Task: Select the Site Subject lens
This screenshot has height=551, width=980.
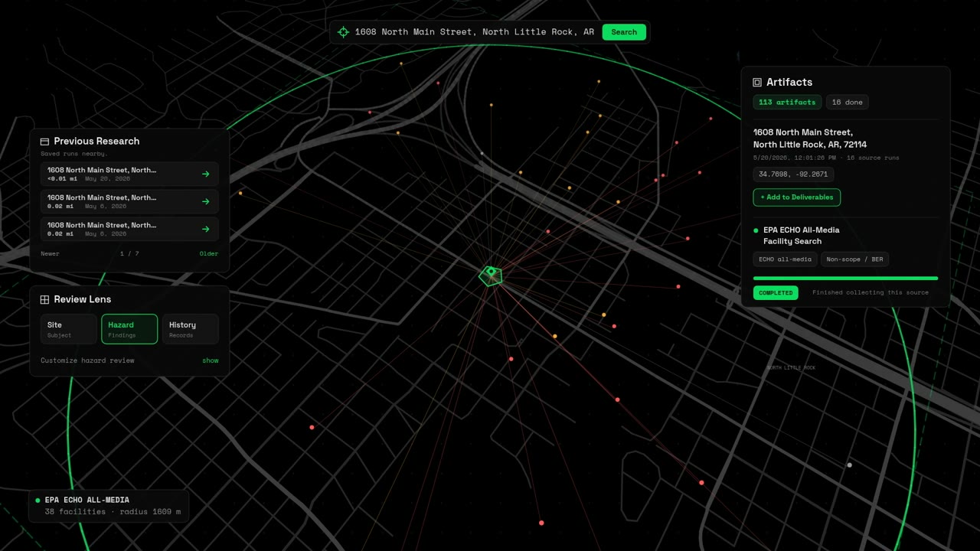Action: [x=69, y=329]
